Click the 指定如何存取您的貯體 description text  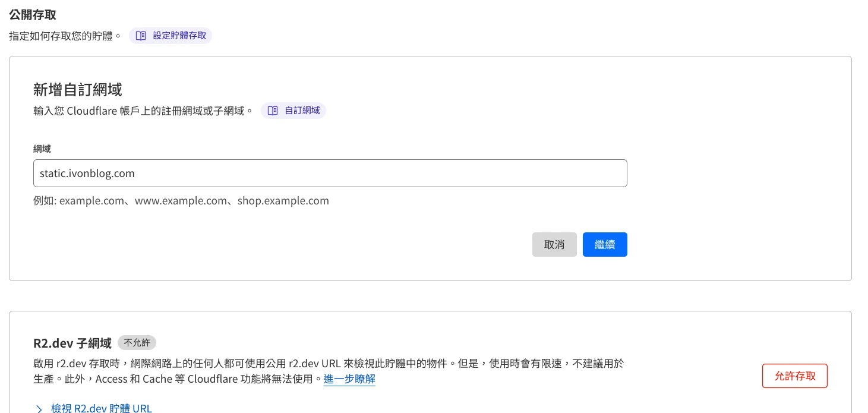65,36
